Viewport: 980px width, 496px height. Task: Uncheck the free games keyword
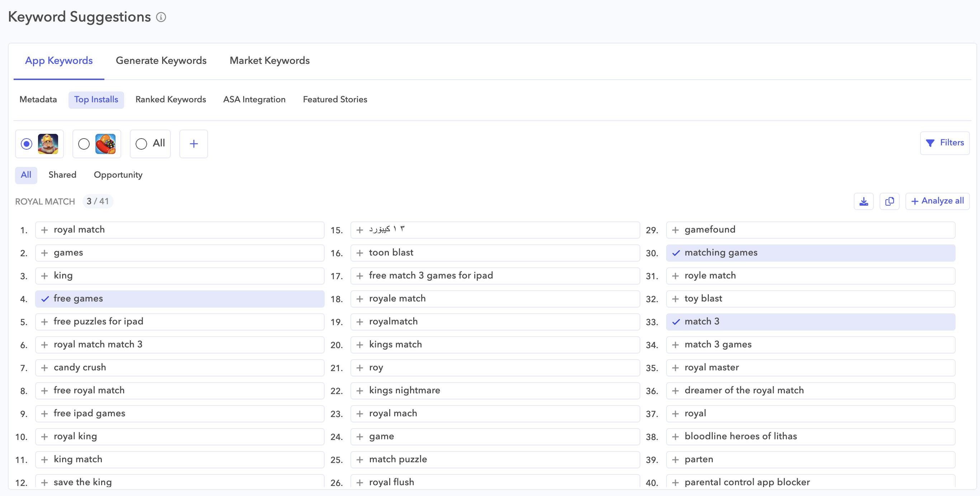coord(45,299)
